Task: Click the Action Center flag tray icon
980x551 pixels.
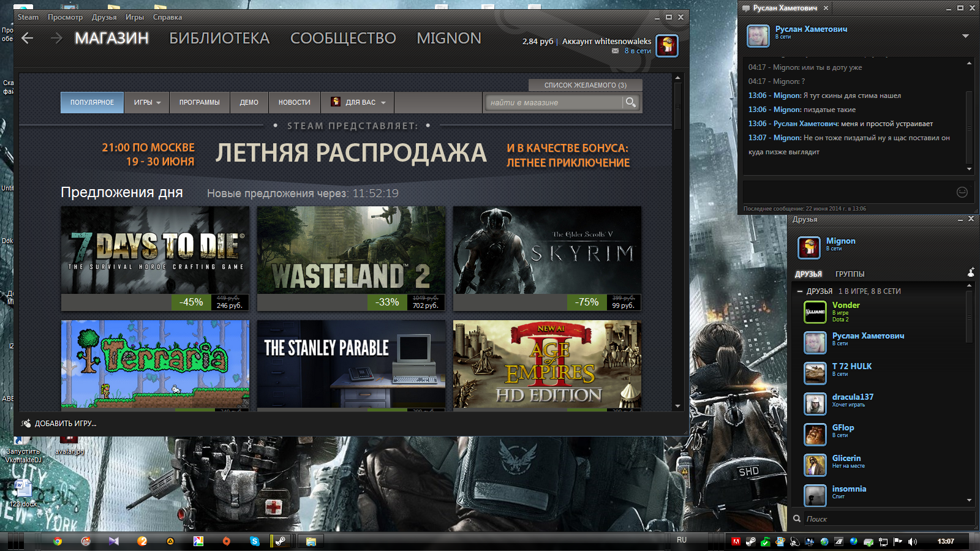Action: click(x=898, y=541)
